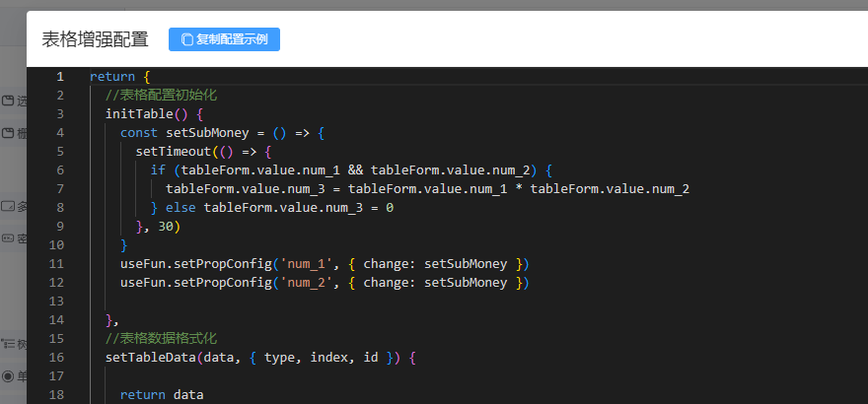Place cursor on empty line 13
Image resolution: width=868 pixels, height=404 pixels.
tap(296, 301)
